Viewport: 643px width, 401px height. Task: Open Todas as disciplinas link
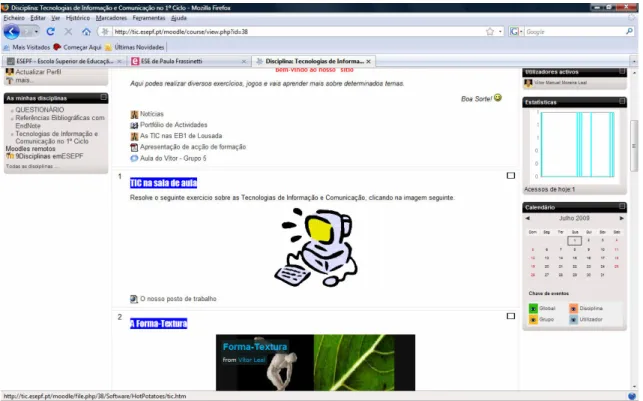(x=32, y=166)
